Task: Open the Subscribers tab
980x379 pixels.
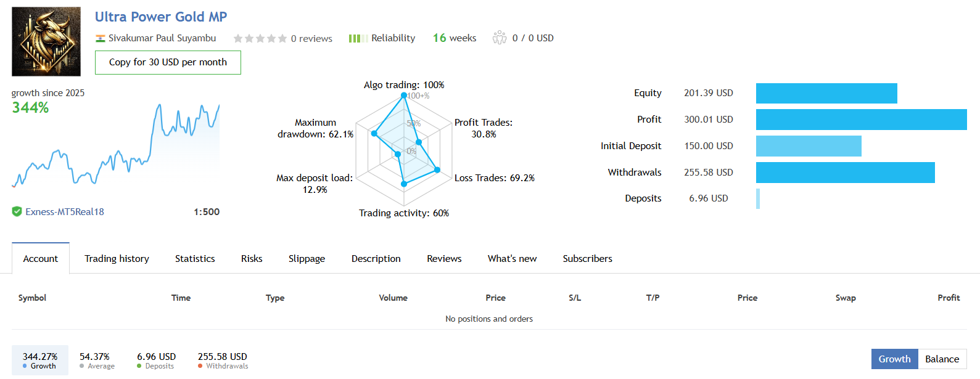Action: tap(587, 258)
